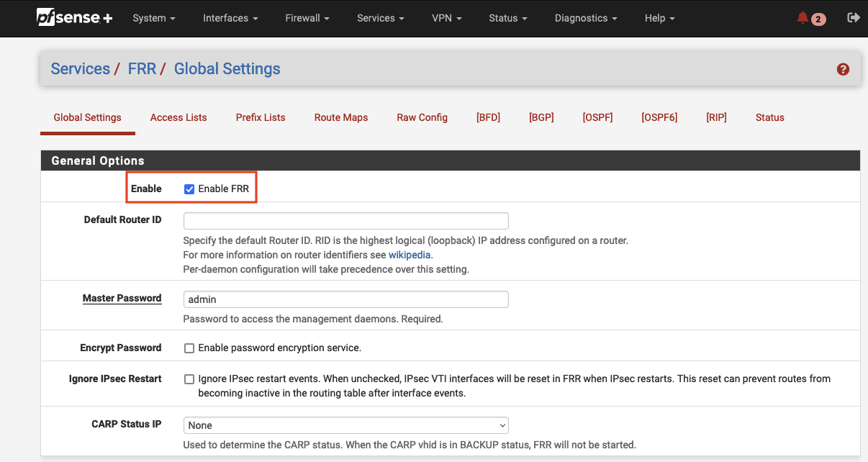Viewport: 868px width, 462px height.
Task: Go to the Services breadcrumb
Action: pyautogui.click(x=80, y=68)
